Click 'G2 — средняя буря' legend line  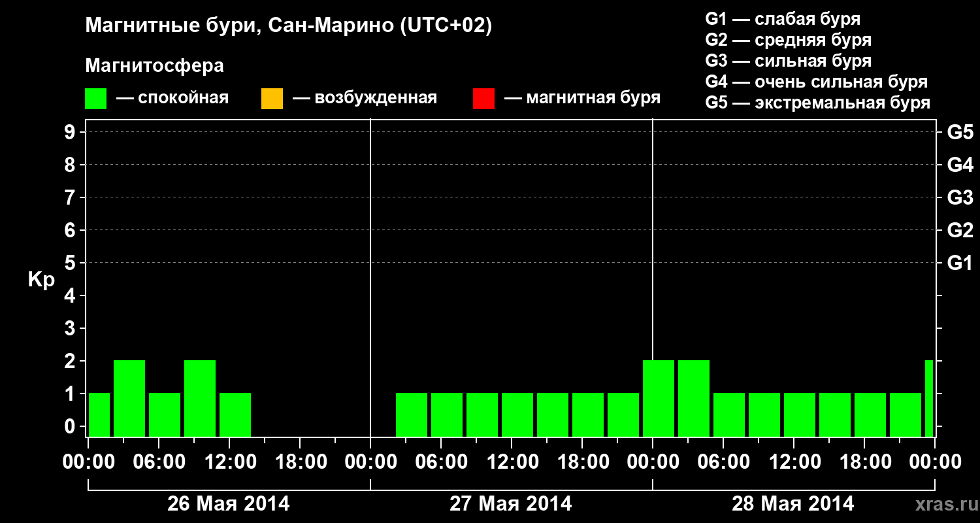click(x=789, y=39)
